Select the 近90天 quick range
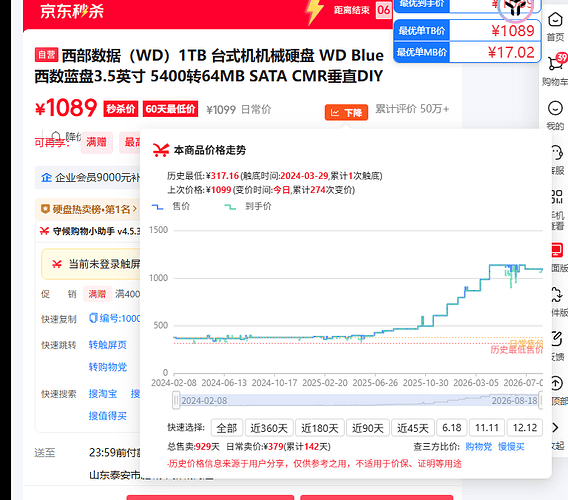This screenshot has height=500, width=568. point(368,428)
